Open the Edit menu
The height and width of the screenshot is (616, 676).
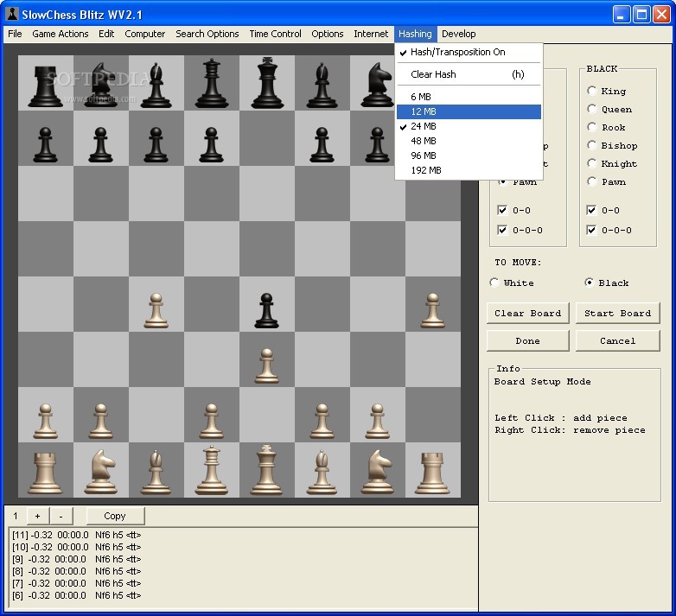[106, 34]
